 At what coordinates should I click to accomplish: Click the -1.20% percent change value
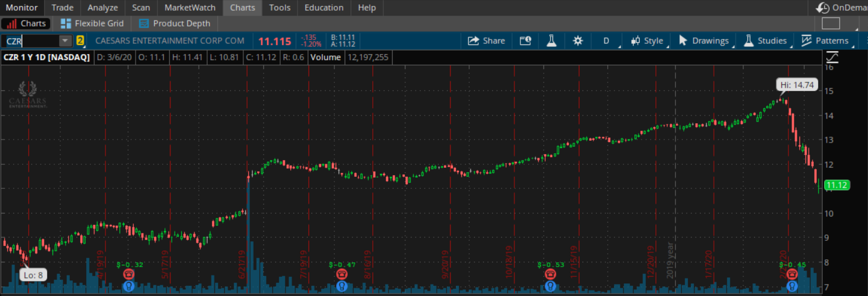click(310, 45)
